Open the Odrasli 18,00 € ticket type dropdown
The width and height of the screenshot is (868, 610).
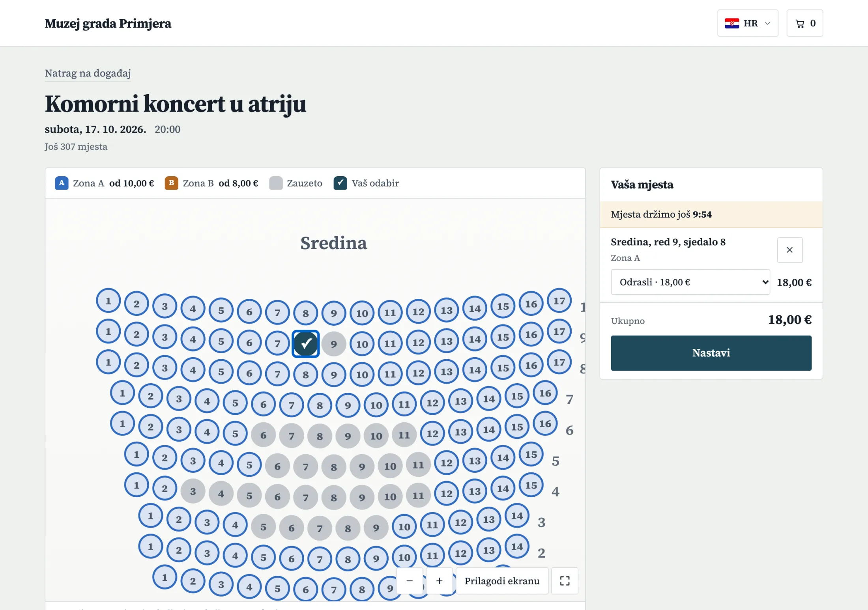pos(690,282)
